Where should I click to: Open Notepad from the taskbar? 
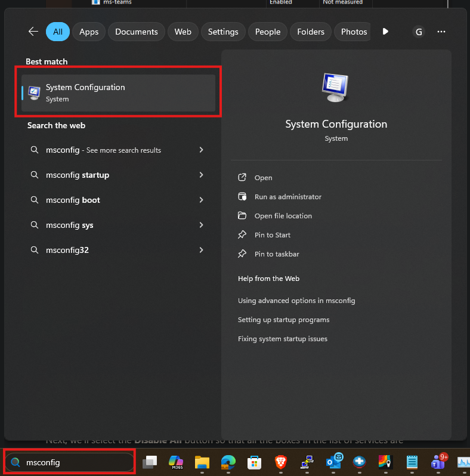coord(412,462)
